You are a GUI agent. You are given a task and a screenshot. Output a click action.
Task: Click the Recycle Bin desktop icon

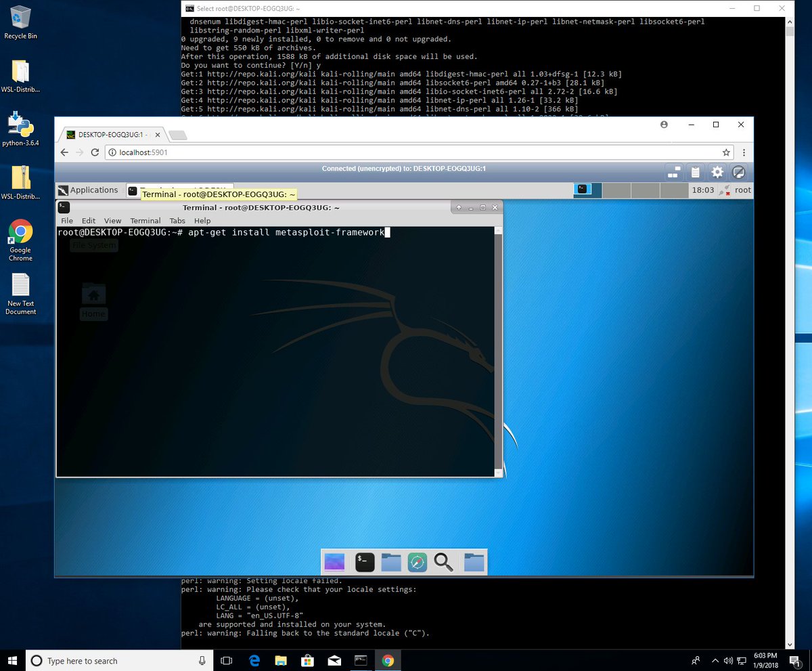coord(20,22)
